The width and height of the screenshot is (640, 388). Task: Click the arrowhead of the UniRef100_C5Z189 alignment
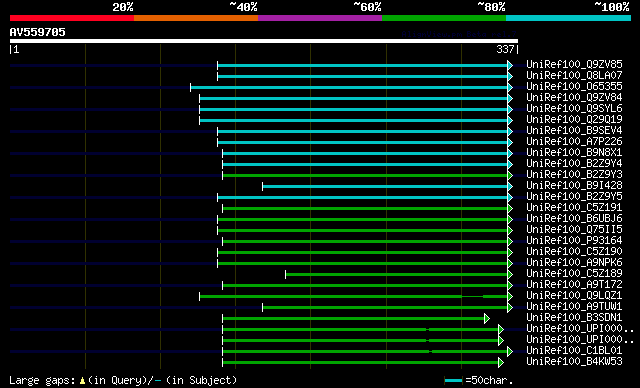[x=510, y=275]
